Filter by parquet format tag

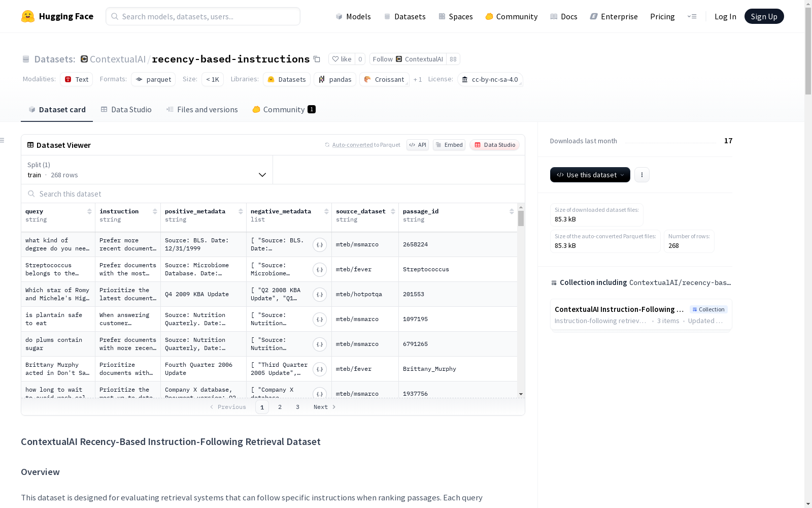[153, 79]
